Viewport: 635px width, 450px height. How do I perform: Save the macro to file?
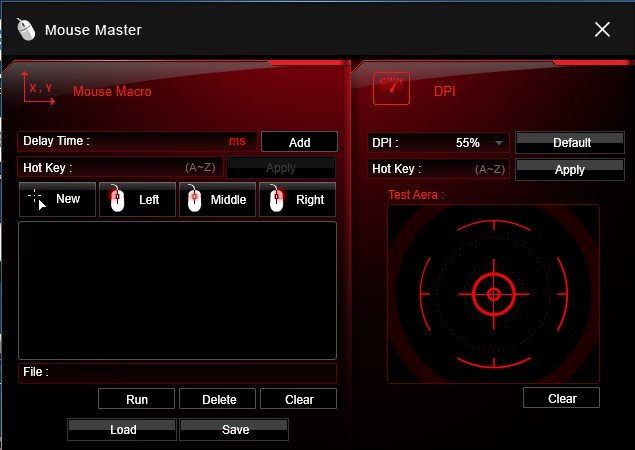[x=234, y=429]
